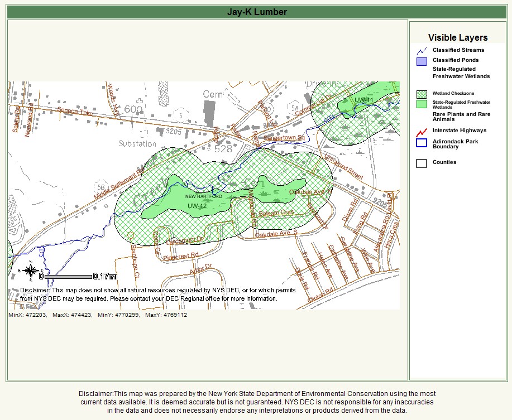Viewport: 512px width, 420px height.
Task: Click the Adirondack Park Boundary legend label
Action: (455, 144)
